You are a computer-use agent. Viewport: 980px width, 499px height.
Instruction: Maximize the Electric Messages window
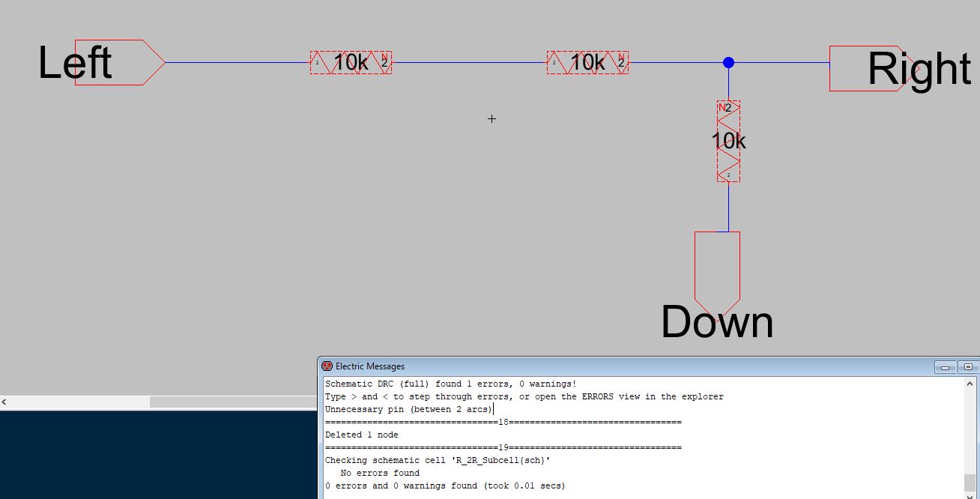968,367
